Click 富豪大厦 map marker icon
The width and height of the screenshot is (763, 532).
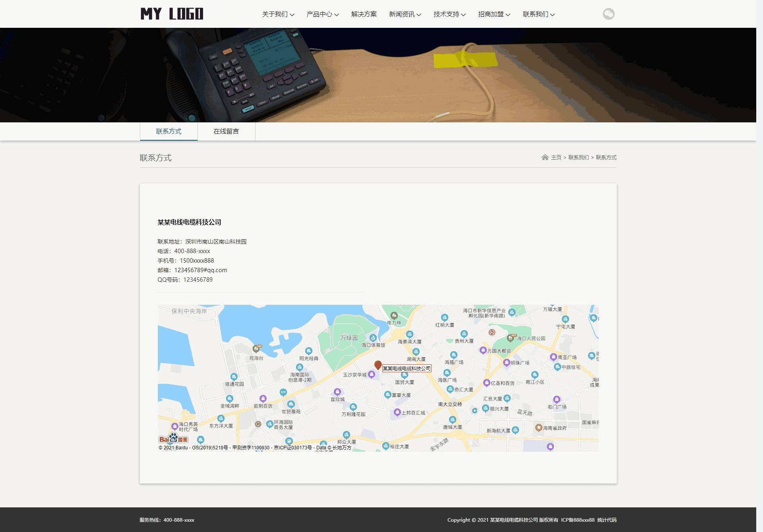pyautogui.click(x=388, y=395)
